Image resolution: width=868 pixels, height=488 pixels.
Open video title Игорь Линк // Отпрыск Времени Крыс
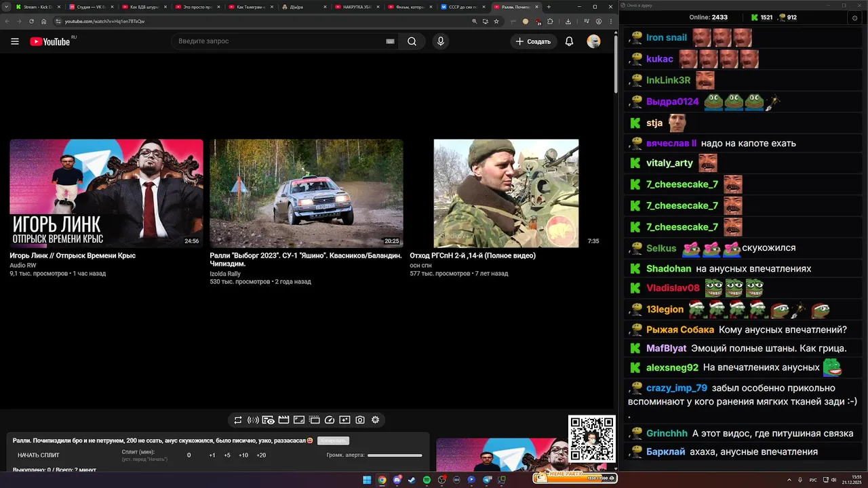coord(73,256)
